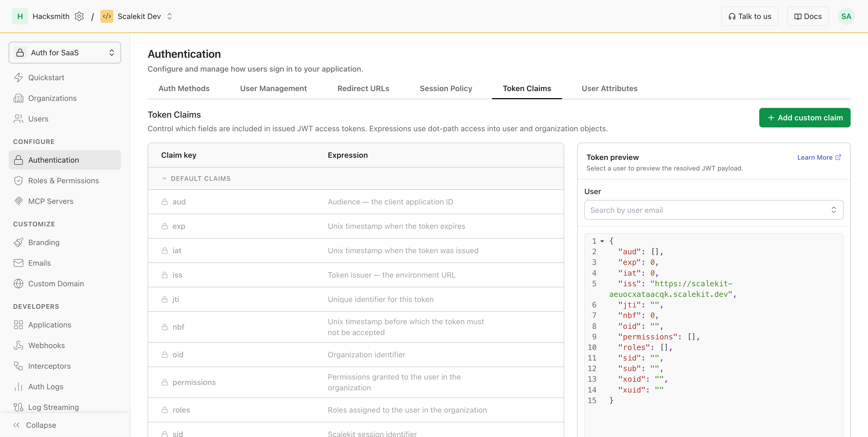
Task: Click the 'Organization identifier' expression cell
Action: click(x=366, y=355)
